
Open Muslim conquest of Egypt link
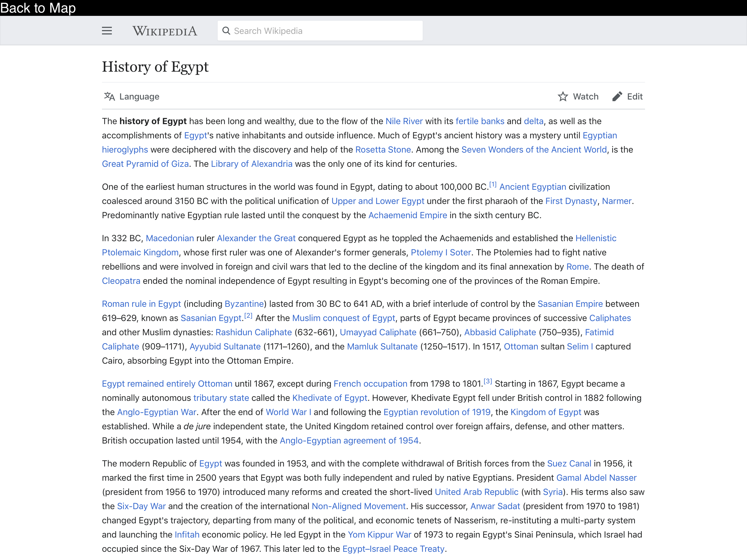pos(343,318)
